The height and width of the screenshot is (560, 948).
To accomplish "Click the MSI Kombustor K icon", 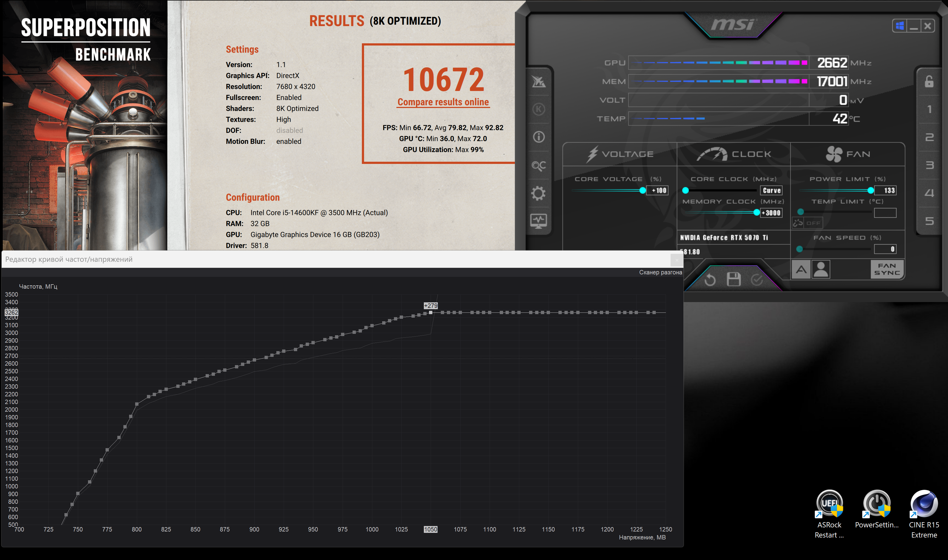I will (538, 109).
